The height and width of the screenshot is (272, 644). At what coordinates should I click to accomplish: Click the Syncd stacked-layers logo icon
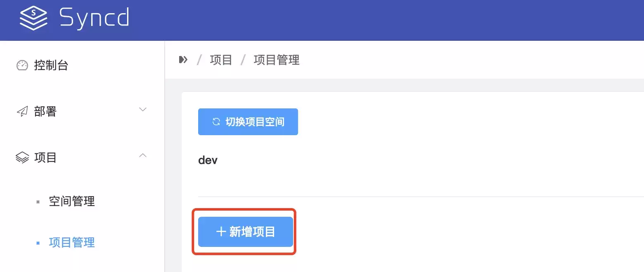[34, 19]
